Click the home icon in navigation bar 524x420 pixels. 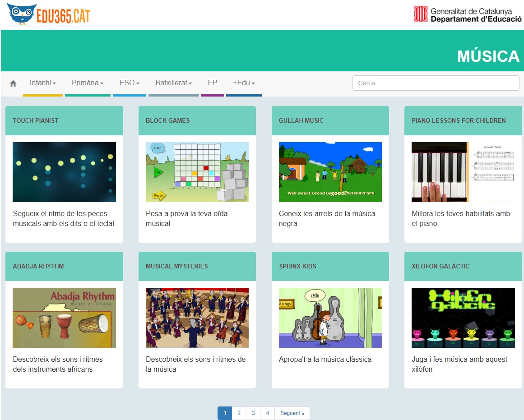[x=13, y=83]
